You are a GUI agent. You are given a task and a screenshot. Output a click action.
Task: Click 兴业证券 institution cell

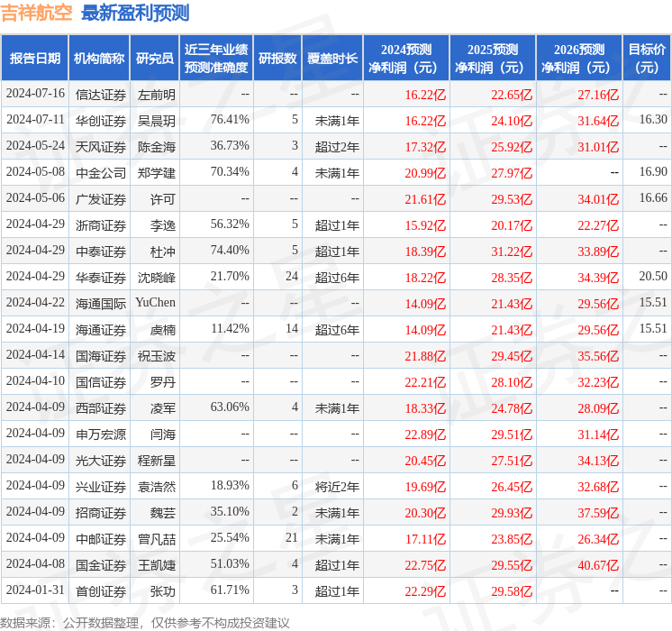point(101,487)
